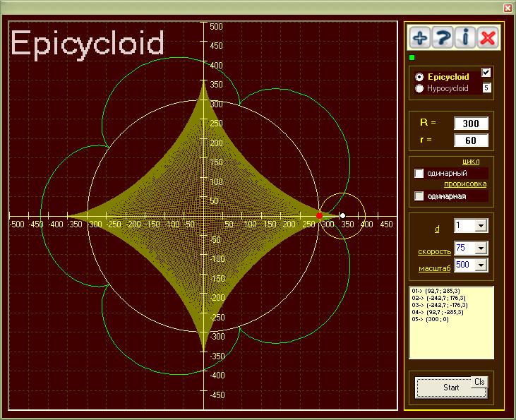Click the info 'i' icon
516x420 pixels.
pos(465,38)
